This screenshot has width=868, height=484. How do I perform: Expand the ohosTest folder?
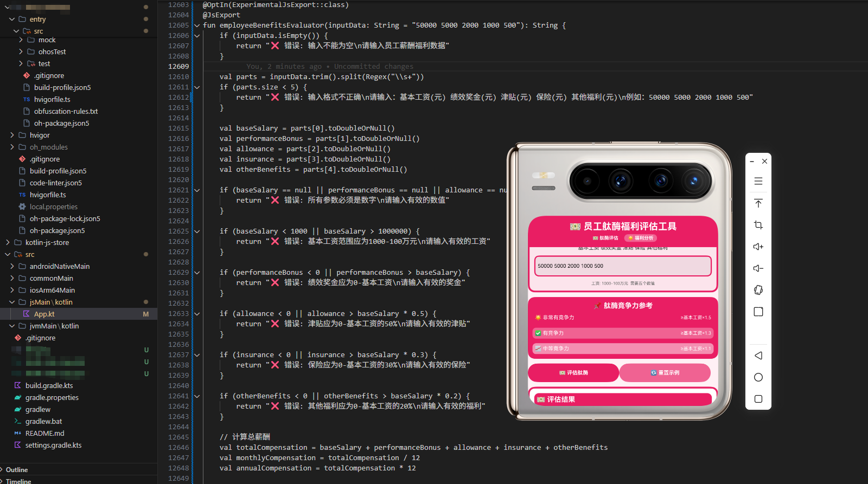point(21,51)
